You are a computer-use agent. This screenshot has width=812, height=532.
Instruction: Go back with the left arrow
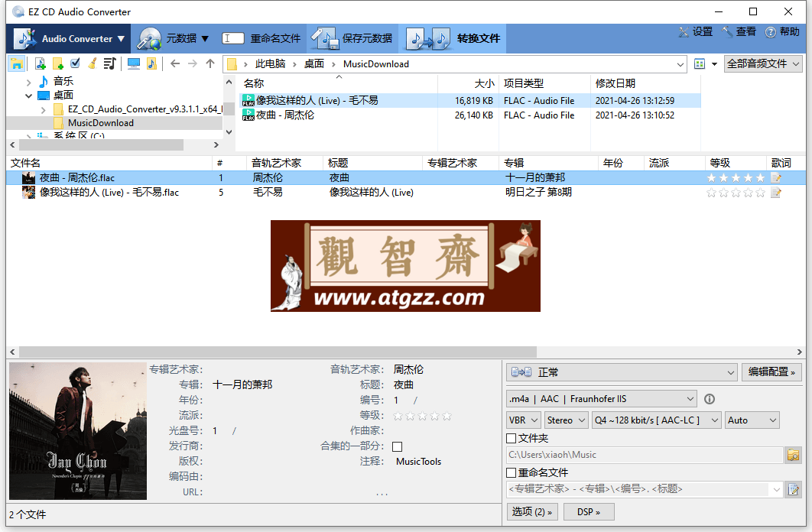point(175,63)
